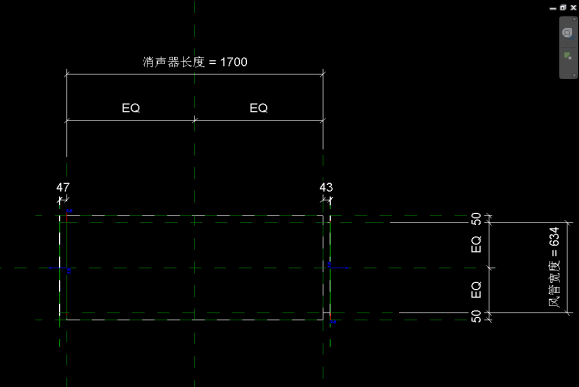Activate the Zoom in Region tool
Viewport: 579px width, 387px height.
click(568, 56)
